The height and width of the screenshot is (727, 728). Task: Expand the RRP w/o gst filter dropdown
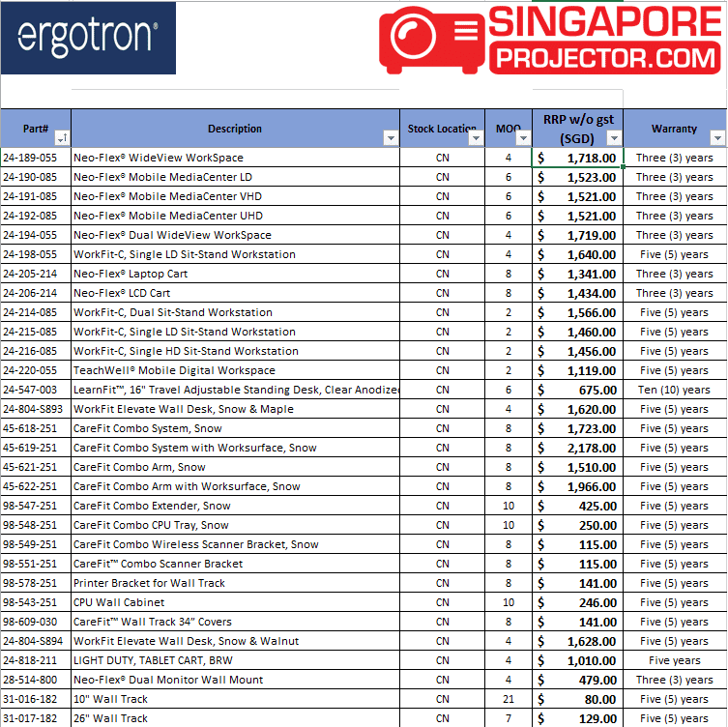[614, 138]
